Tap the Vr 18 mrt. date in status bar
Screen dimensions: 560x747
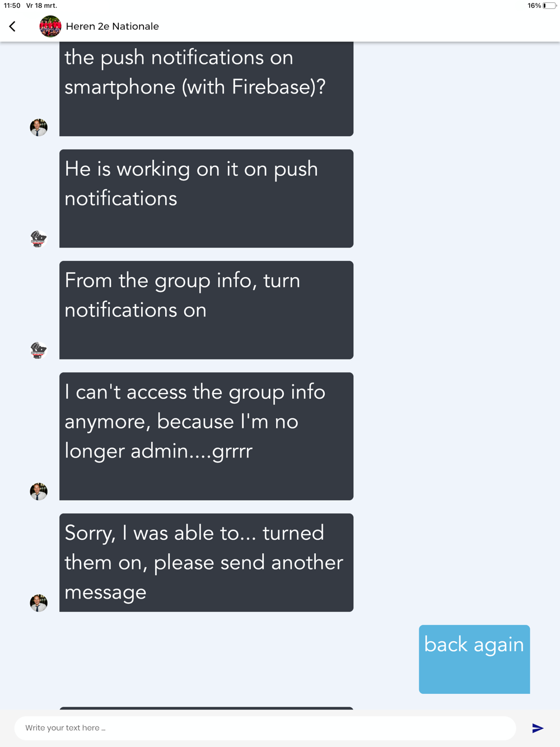tap(41, 6)
